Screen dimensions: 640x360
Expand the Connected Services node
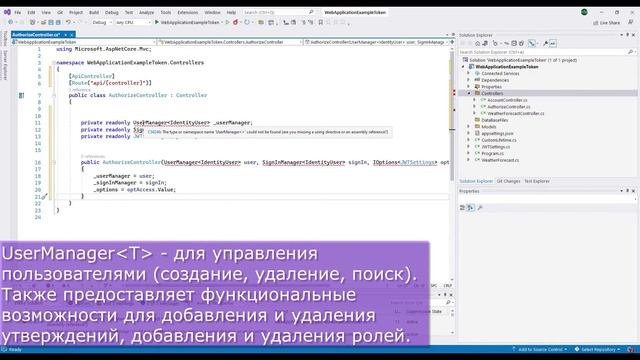469,73
